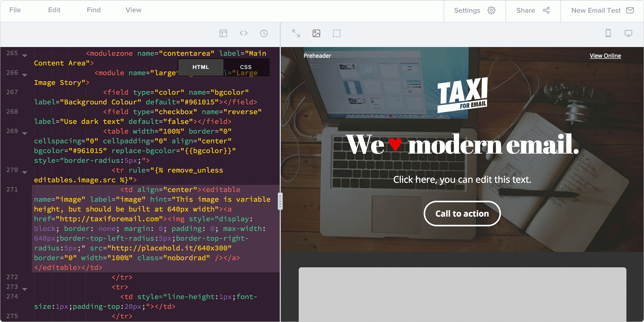Viewport: 644px width, 322px height.
Task: Open the layout panel view icon
Action: [223, 33]
